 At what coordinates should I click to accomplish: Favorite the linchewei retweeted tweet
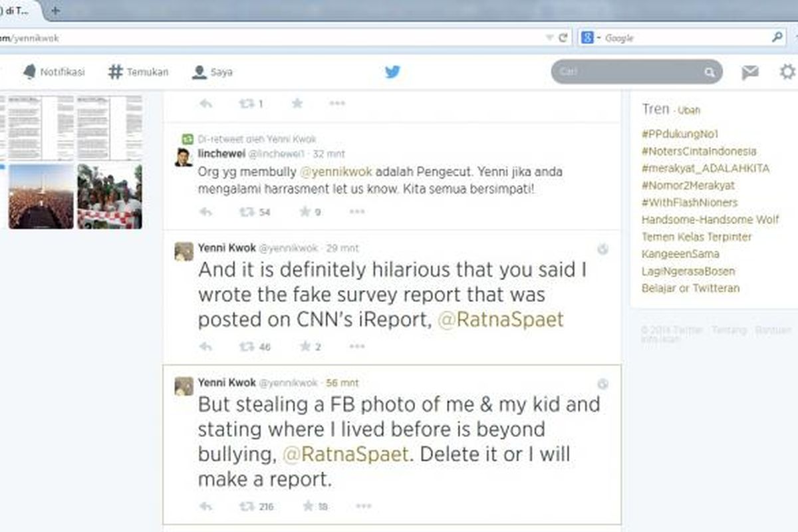[x=305, y=211]
